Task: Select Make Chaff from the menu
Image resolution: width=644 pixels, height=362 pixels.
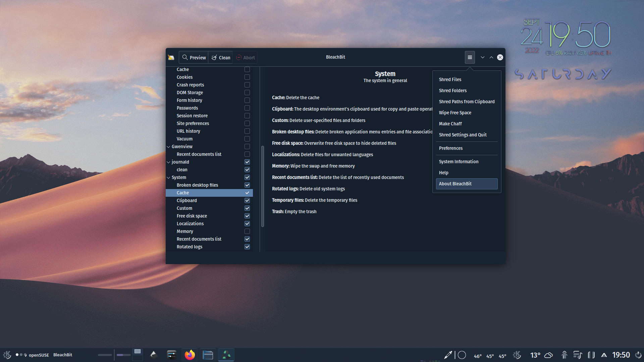Action: point(467,124)
